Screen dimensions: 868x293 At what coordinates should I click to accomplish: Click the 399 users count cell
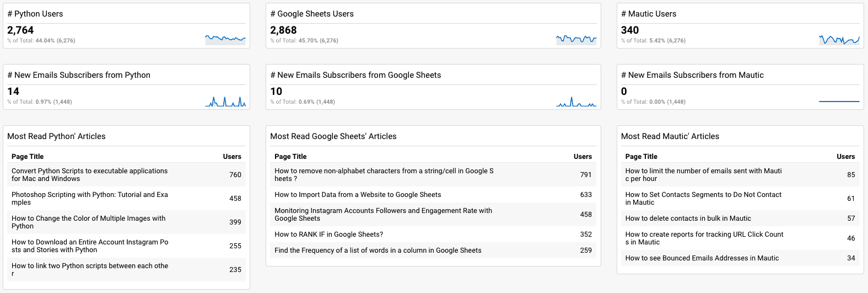(235, 222)
